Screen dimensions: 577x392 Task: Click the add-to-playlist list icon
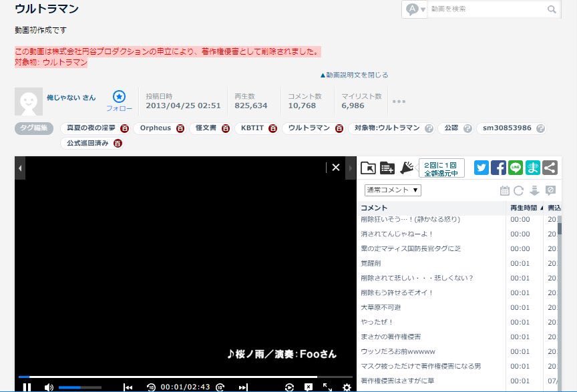coord(387,168)
